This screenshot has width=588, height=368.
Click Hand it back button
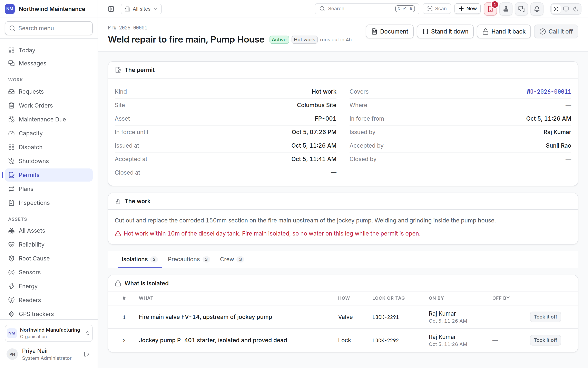(x=504, y=31)
